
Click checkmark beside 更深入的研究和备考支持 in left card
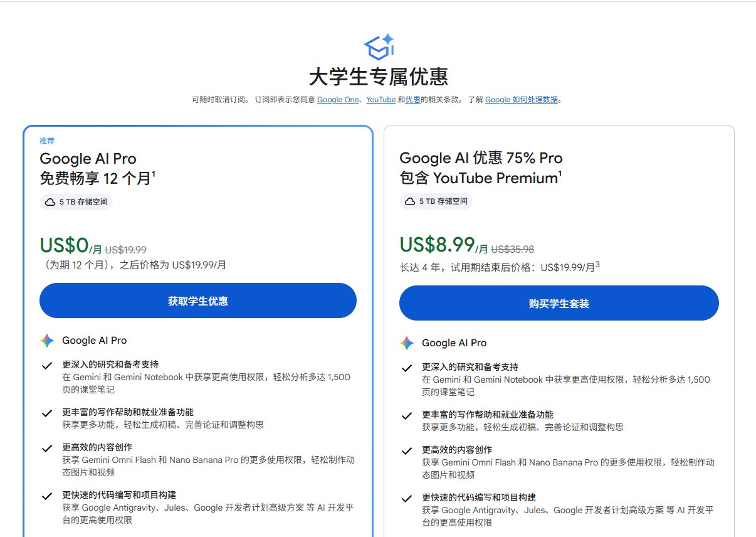click(x=46, y=365)
